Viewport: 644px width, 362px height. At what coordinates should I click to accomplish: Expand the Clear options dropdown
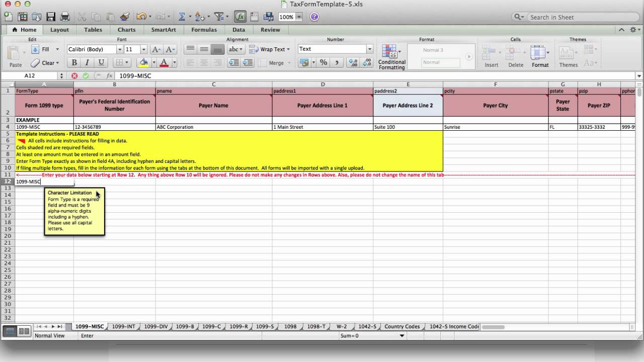(57, 63)
